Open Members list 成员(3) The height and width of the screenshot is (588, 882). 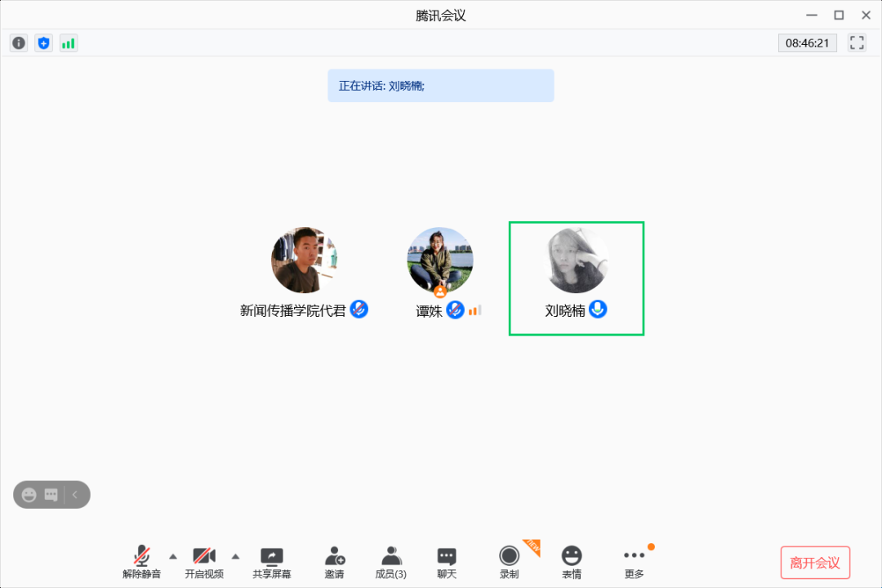coord(391,562)
